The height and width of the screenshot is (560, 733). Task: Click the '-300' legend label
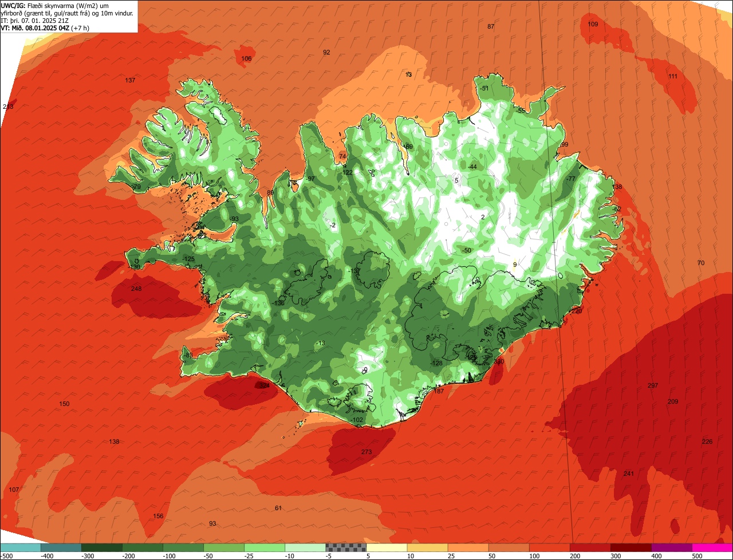point(88,556)
